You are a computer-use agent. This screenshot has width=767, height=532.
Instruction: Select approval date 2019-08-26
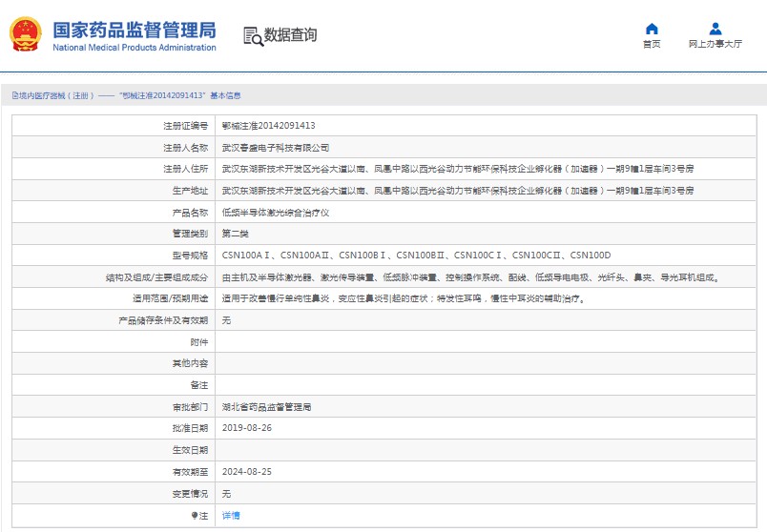tap(246, 428)
